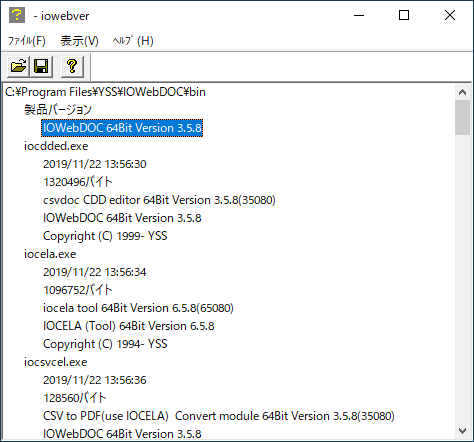Select the IOCELA (Tool) 64Bit Version 6.5.8 row

[x=129, y=326]
